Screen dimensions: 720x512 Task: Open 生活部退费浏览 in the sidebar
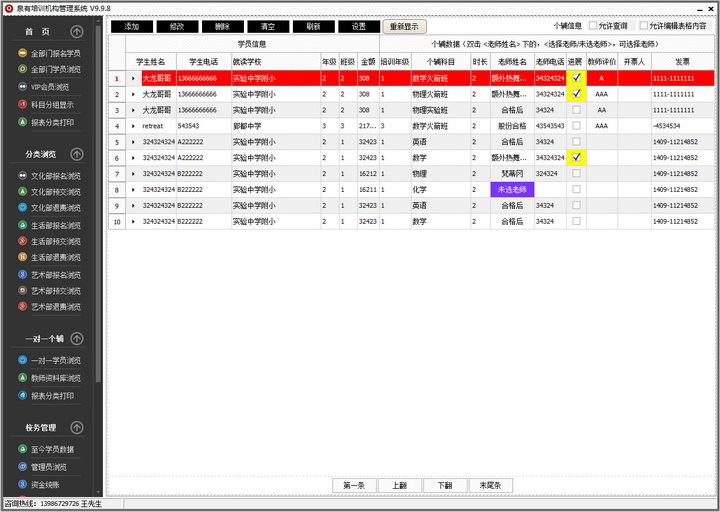point(50,257)
